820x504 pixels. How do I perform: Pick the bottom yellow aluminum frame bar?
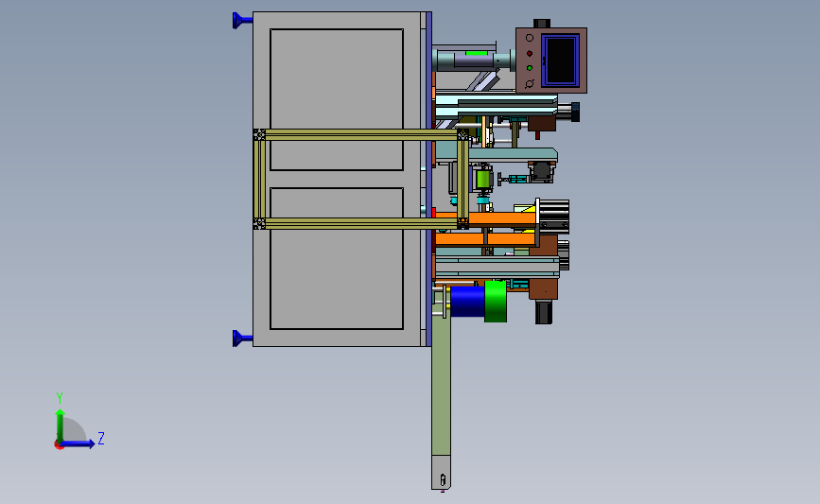click(x=361, y=224)
